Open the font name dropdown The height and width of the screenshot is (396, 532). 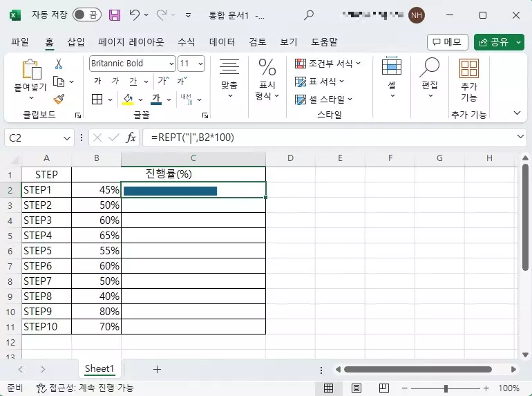(x=171, y=64)
